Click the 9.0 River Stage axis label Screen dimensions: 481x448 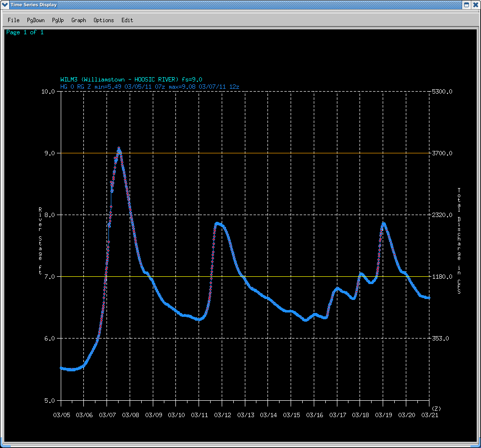click(50, 153)
